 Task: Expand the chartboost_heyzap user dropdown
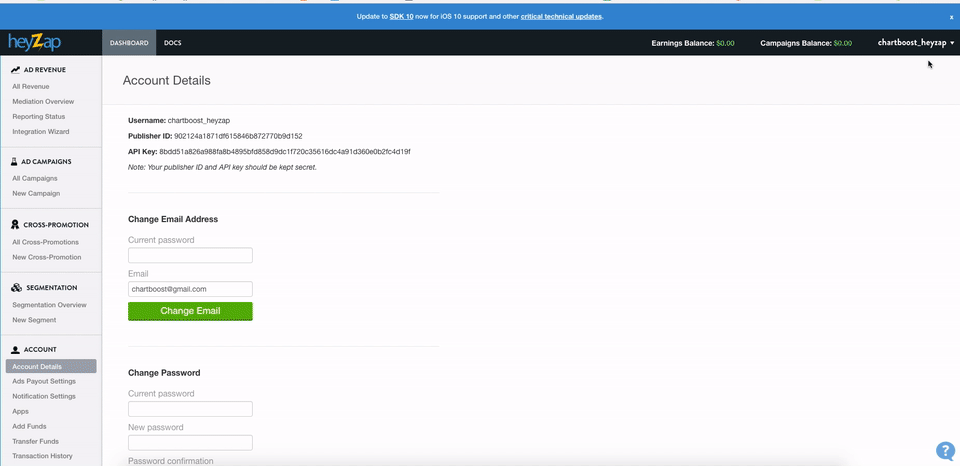[x=916, y=43]
